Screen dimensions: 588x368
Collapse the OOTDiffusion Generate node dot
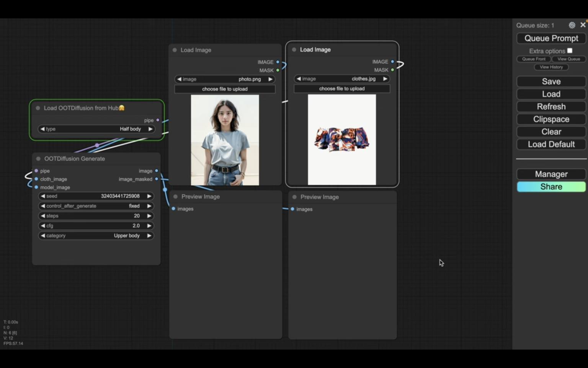tap(38, 159)
